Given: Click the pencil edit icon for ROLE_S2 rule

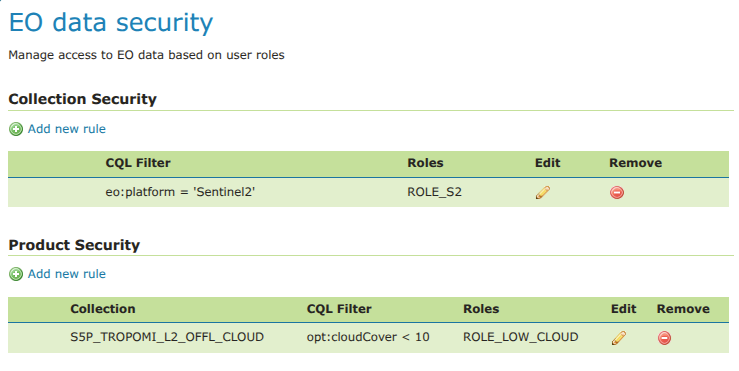Looking at the screenshot, I should point(542,192).
